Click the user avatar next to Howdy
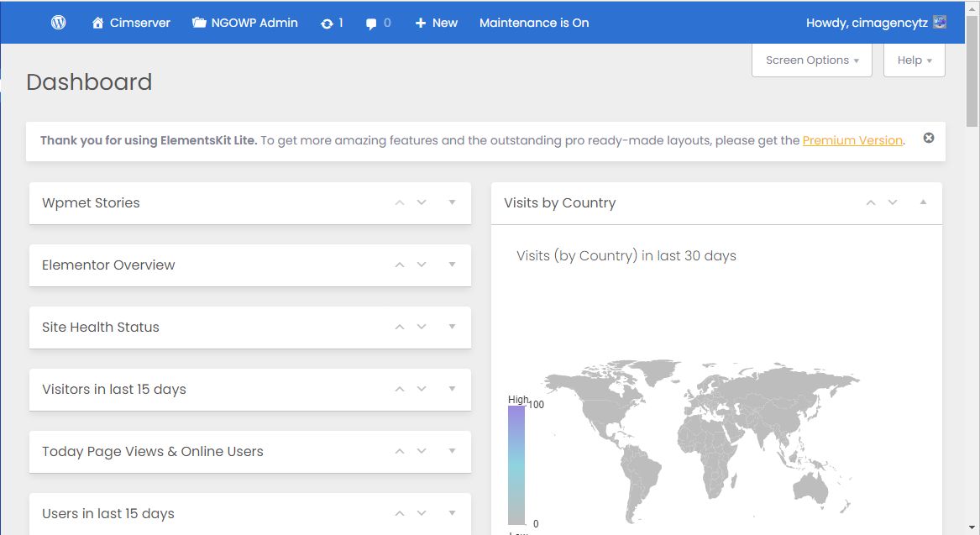The height and width of the screenshot is (535, 980). coord(940,23)
